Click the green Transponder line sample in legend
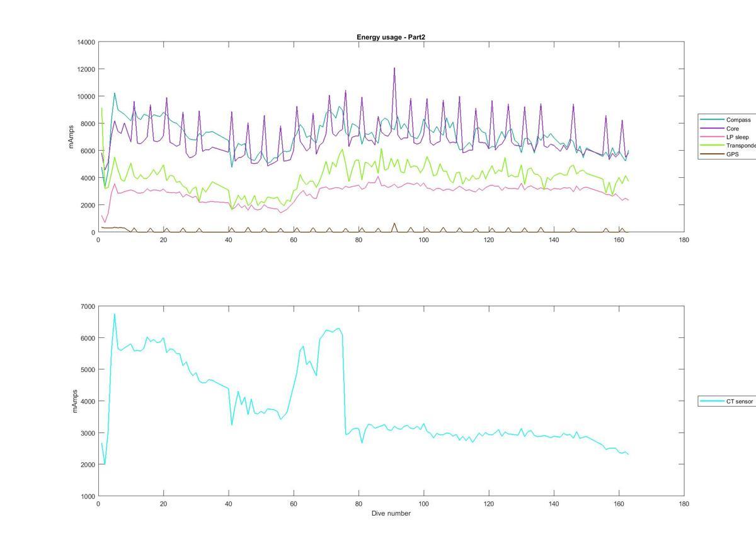Viewport: 756px width, 558px height. coord(712,146)
